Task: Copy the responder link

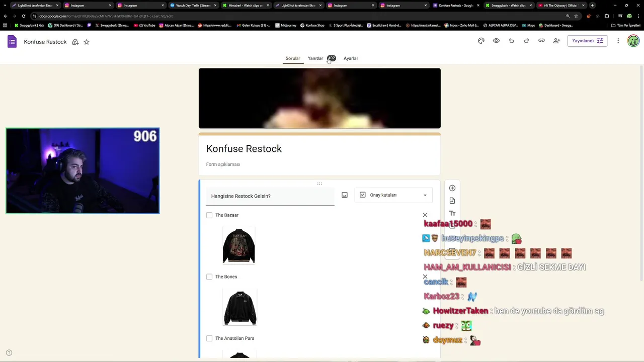Action: pos(541,41)
